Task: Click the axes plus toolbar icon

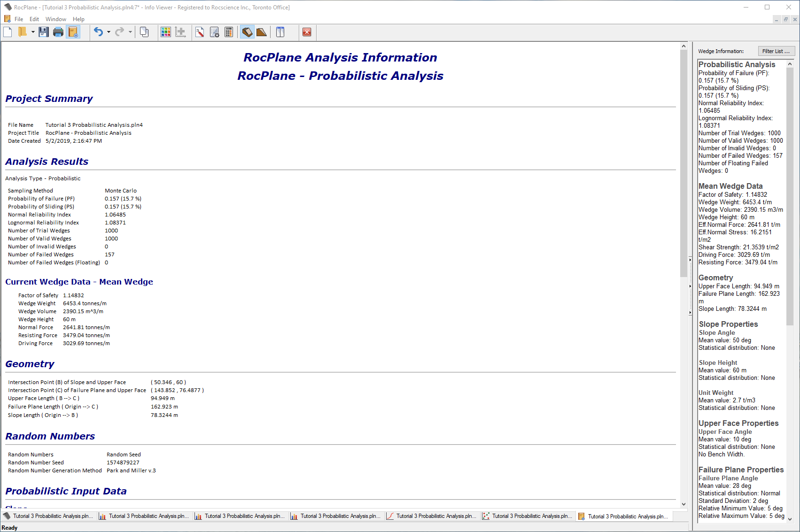Action: click(180, 32)
